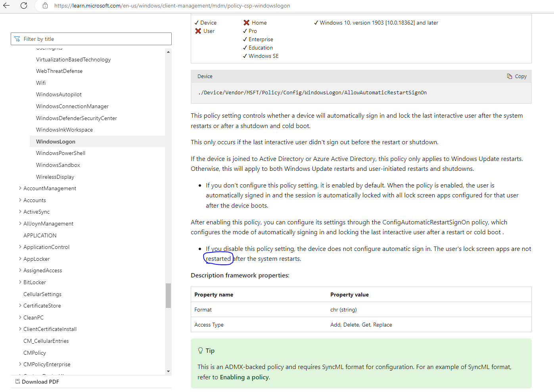This screenshot has width=554, height=392.
Task: Open the Enabling a policy link
Action: coord(244,377)
